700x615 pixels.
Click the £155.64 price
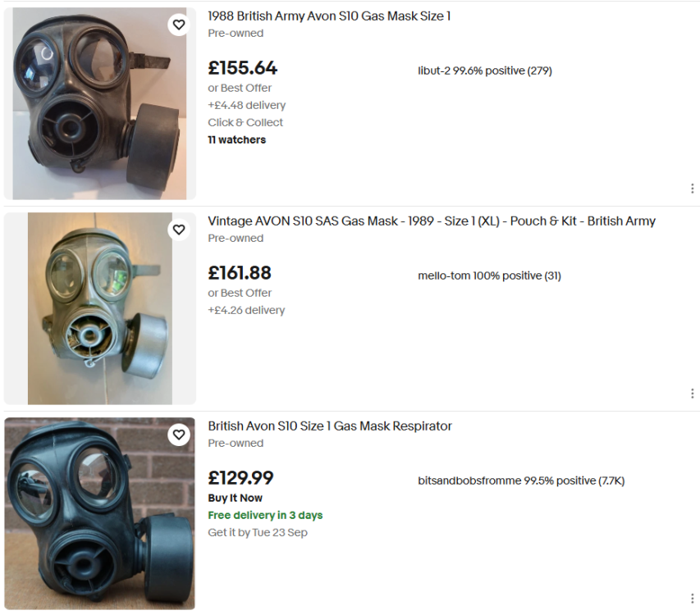pyautogui.click(x=242, y=68)
